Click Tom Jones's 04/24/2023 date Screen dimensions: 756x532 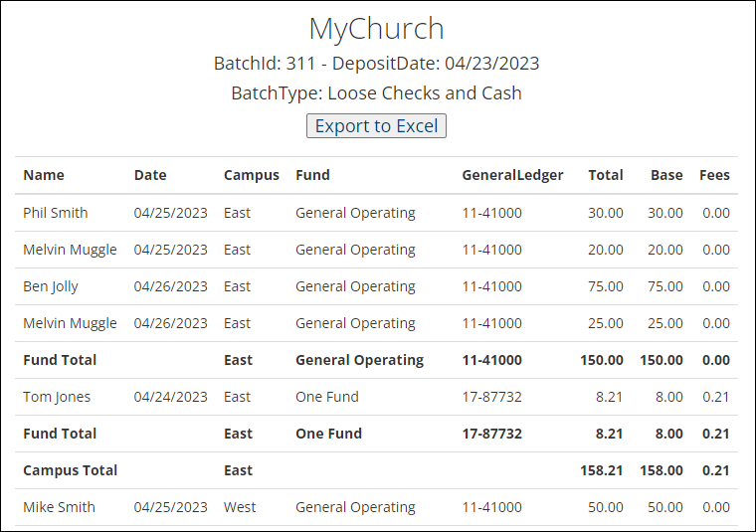pos(171,397)
